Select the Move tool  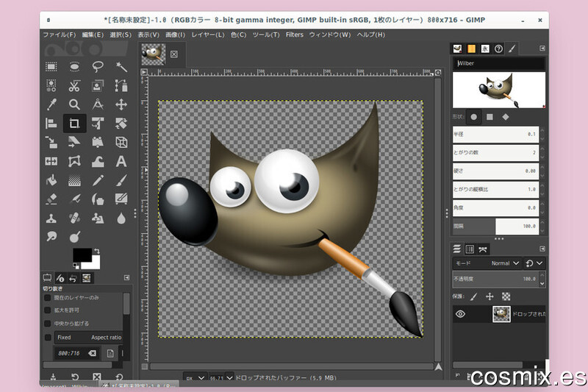point(121,104)
